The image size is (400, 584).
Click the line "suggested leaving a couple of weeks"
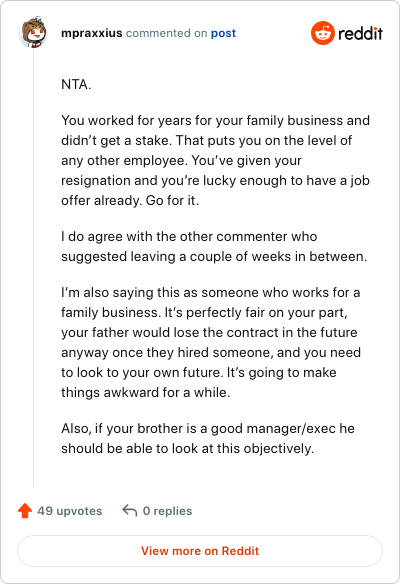[214, 257]
